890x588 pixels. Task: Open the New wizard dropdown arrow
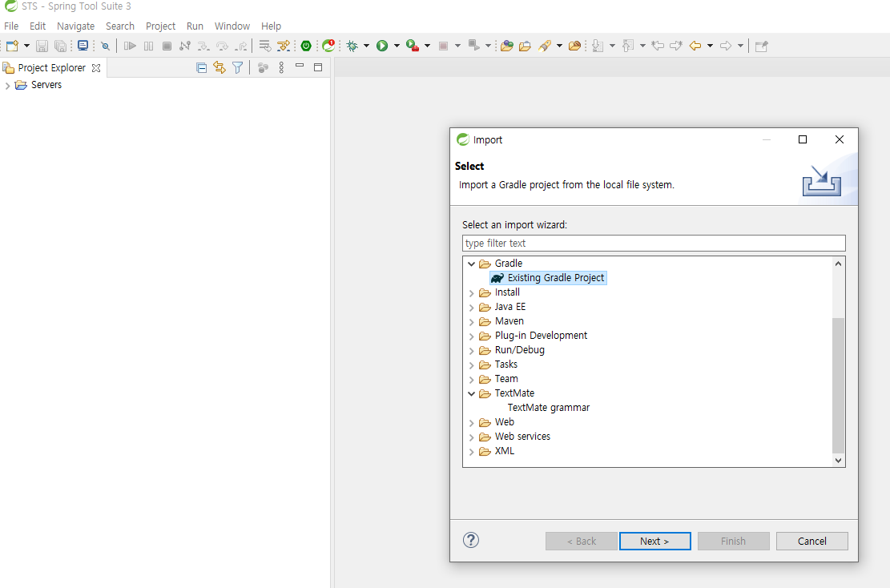(x=26, y=46)
